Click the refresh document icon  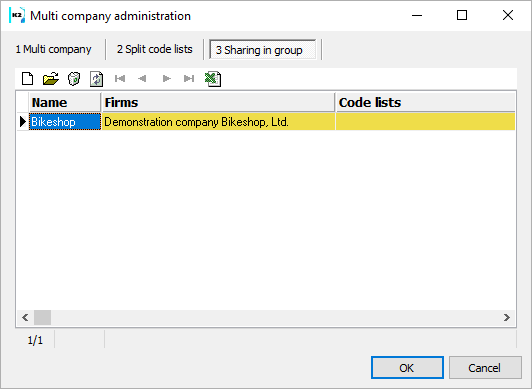point(96,79)
